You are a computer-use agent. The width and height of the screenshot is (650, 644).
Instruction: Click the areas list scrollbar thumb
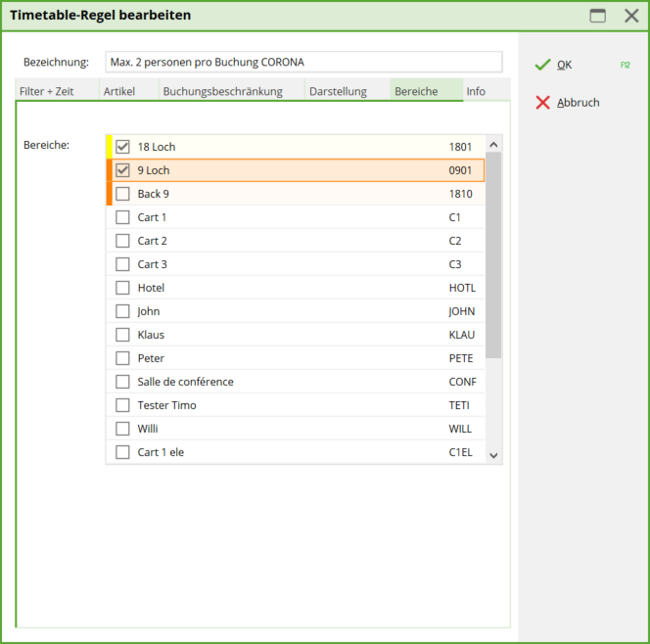493,254
